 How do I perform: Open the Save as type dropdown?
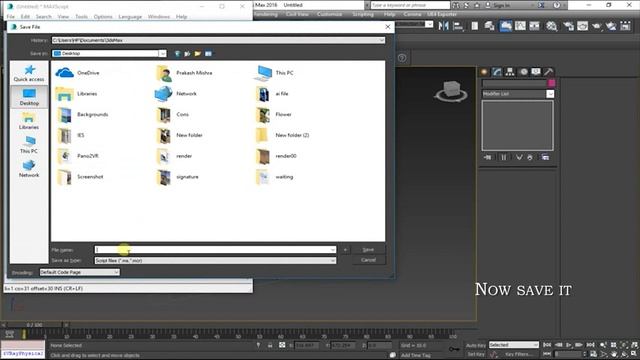pos(215,260)
